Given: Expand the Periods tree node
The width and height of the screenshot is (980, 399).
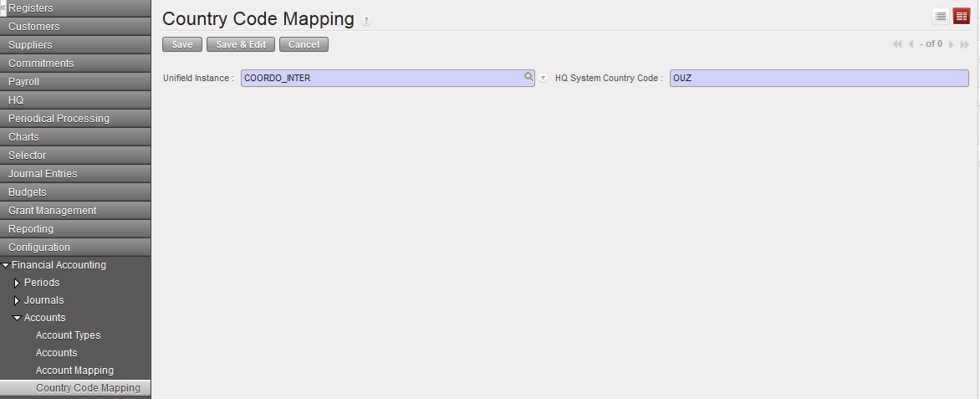Looking at the screenshot, I should pyautogui.click(x=17, y=283).
